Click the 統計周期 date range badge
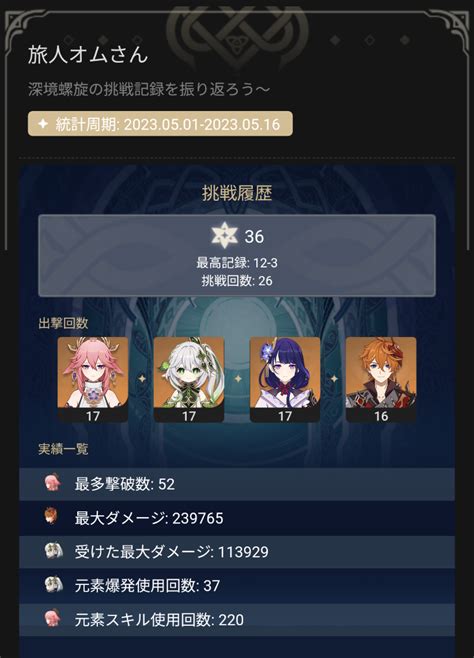The height and width of the screenshot is (658, 474). (x=160, y=124)
